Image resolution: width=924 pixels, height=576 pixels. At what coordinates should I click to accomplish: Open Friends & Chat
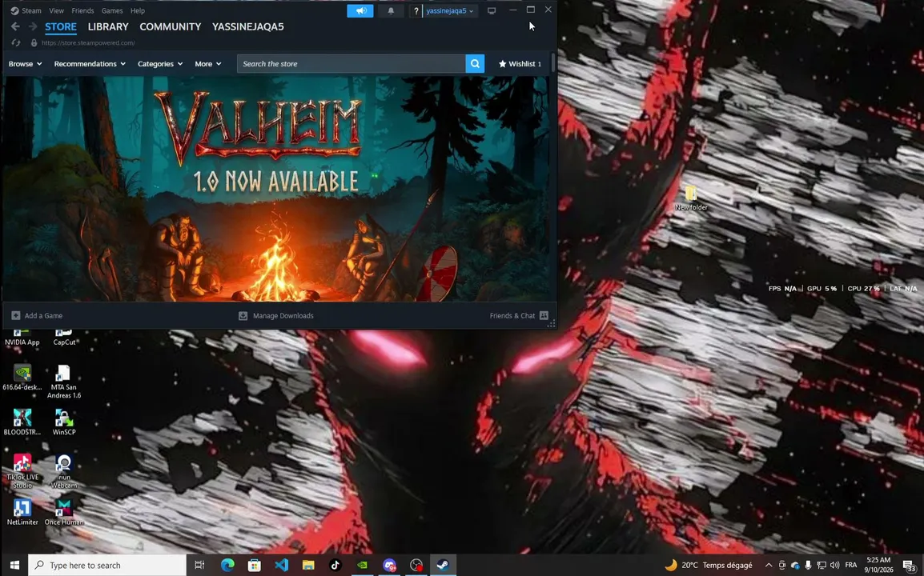click(x=519, y=316)
